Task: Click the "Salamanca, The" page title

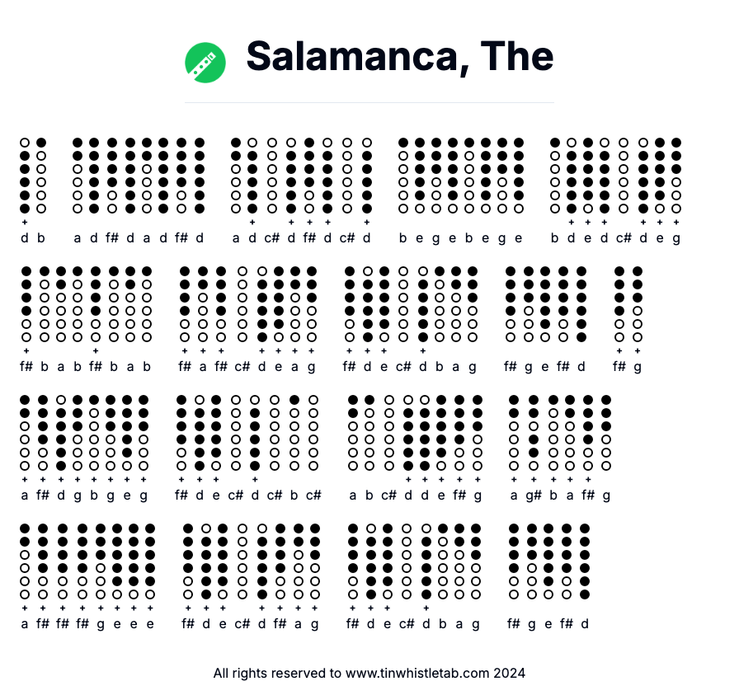Action: tap(399, 56)
